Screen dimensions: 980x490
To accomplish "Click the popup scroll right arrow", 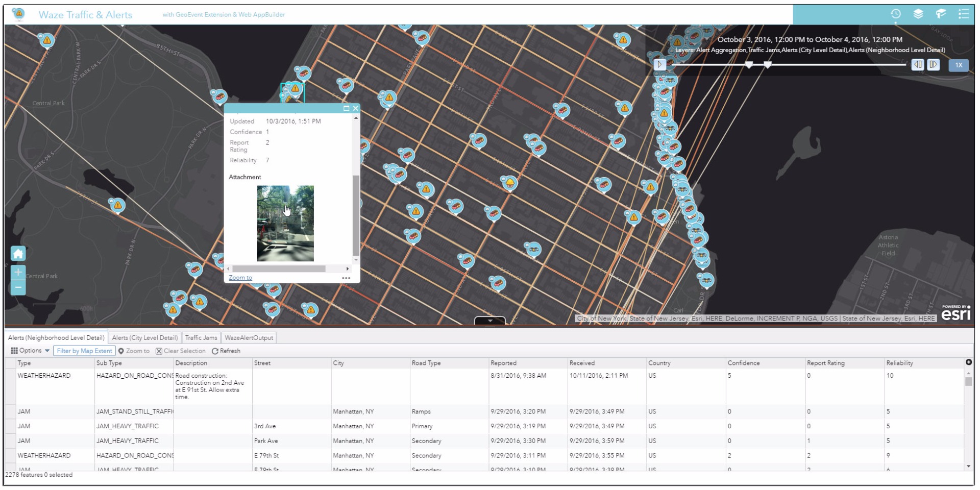I will (348, 268).
